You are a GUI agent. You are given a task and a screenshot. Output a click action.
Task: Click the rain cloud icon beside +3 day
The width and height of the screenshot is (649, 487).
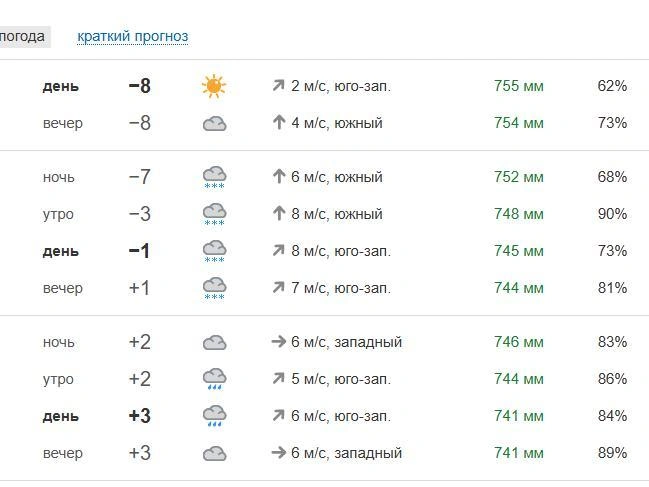[x=214, y=416]
